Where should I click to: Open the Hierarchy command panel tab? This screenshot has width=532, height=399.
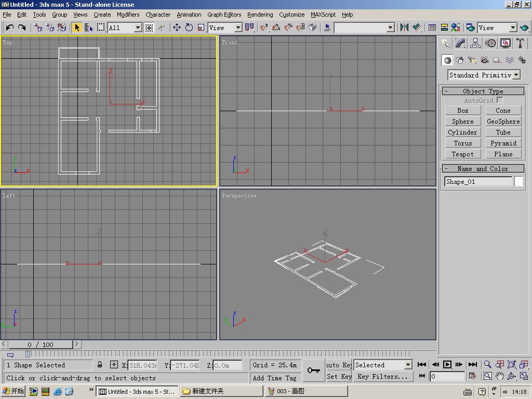[x=475, y=44]
